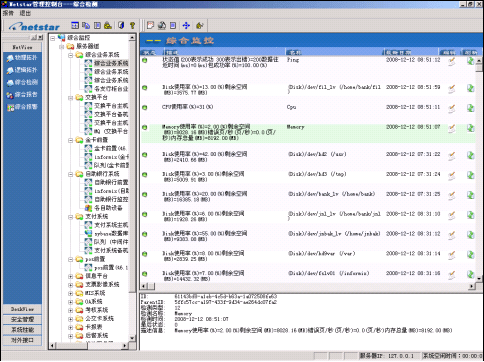Expand the MIS系统 folder
Viewport: 484px width, 362px height.
(70, 294)
